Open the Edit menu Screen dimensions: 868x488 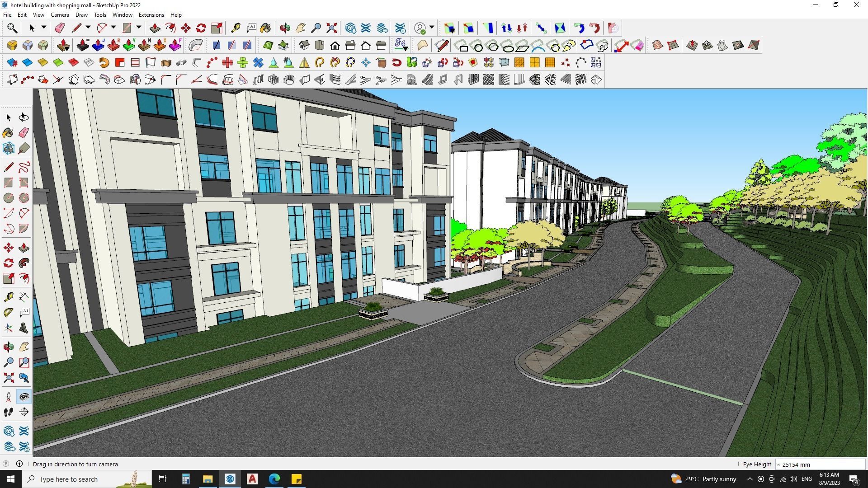tap(22, 15)
